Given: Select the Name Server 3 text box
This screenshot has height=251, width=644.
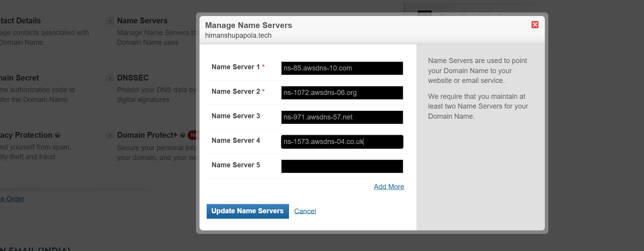Looking at the screenshot, I should [x=342, y=117].
